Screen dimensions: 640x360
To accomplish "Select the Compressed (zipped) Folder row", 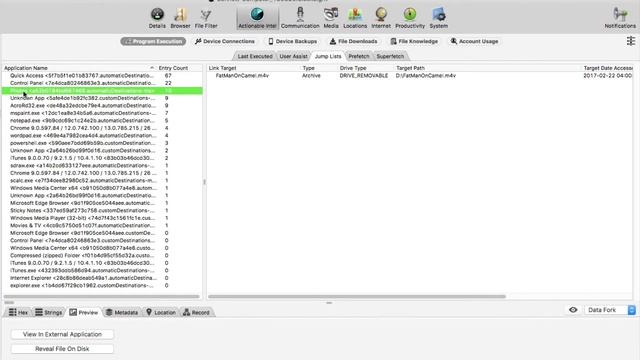I will (102, 255).
